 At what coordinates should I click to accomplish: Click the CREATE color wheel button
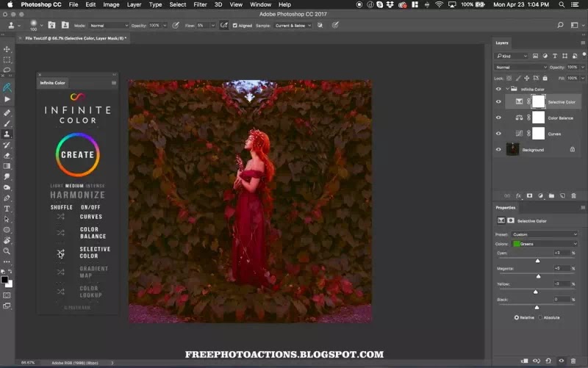[78, 155]
